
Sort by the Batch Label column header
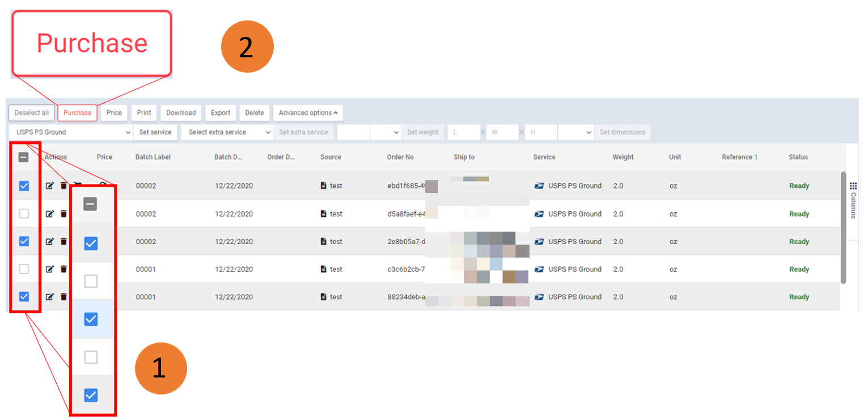[152, 157]
